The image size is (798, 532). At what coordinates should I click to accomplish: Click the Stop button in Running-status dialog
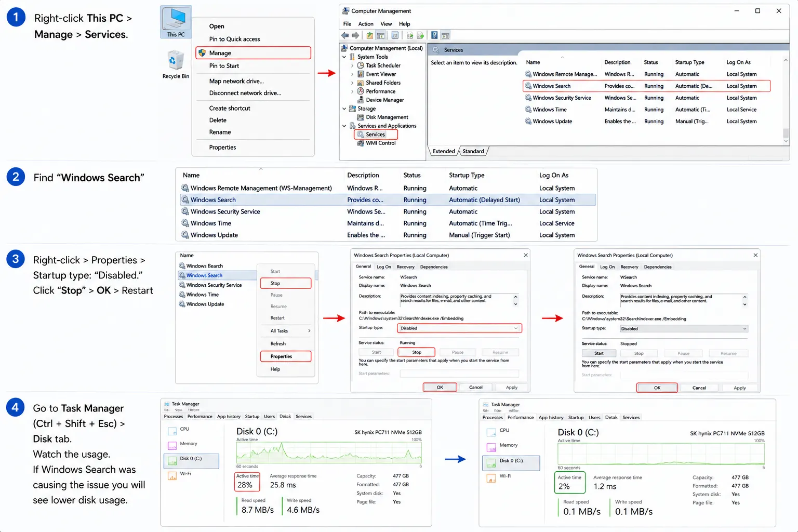point(417,352)
